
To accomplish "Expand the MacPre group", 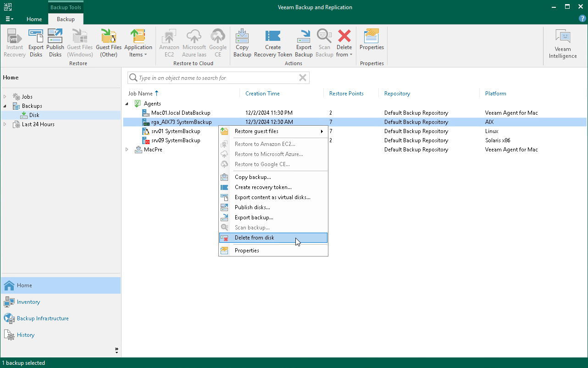I will pyautogui.click(x=127, y=150).
